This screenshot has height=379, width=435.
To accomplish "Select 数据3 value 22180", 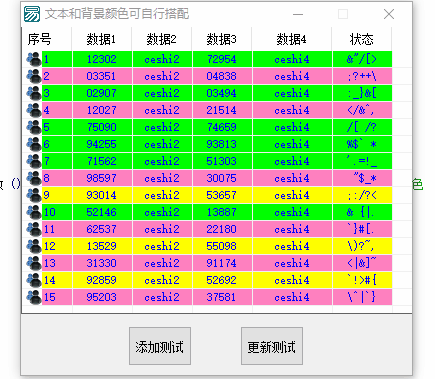I will (222, 229).
